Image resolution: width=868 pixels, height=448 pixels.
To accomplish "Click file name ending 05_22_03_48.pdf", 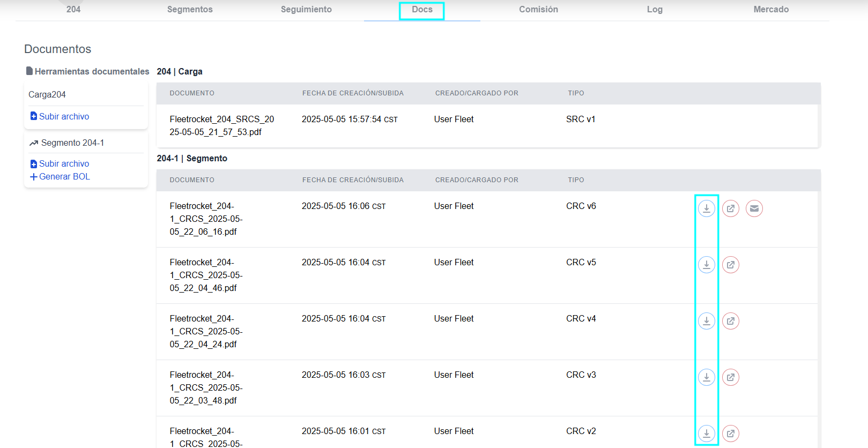I will click(206, 387).
